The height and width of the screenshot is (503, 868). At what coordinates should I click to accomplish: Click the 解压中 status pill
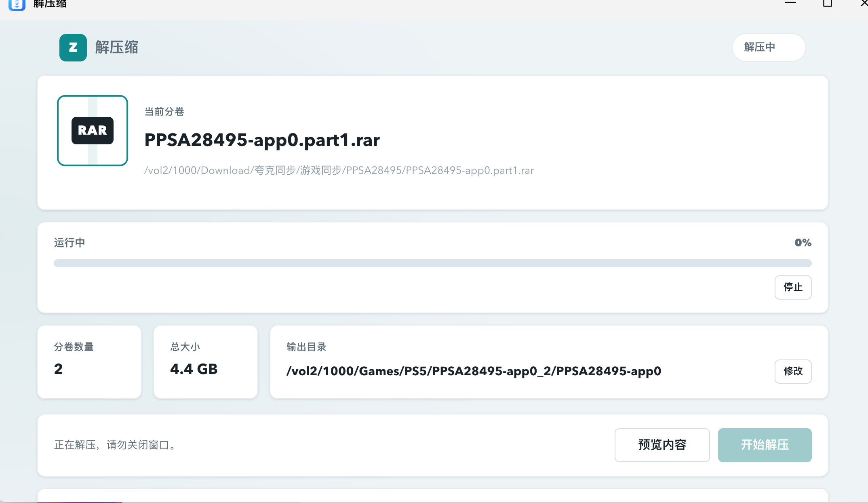point(769,47)
